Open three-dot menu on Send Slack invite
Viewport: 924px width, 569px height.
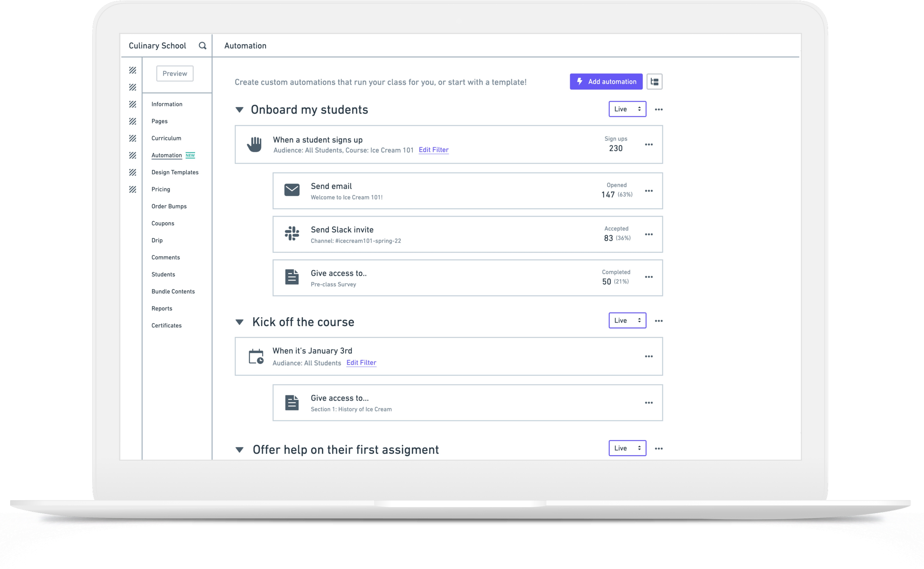[x=649, y=234]
